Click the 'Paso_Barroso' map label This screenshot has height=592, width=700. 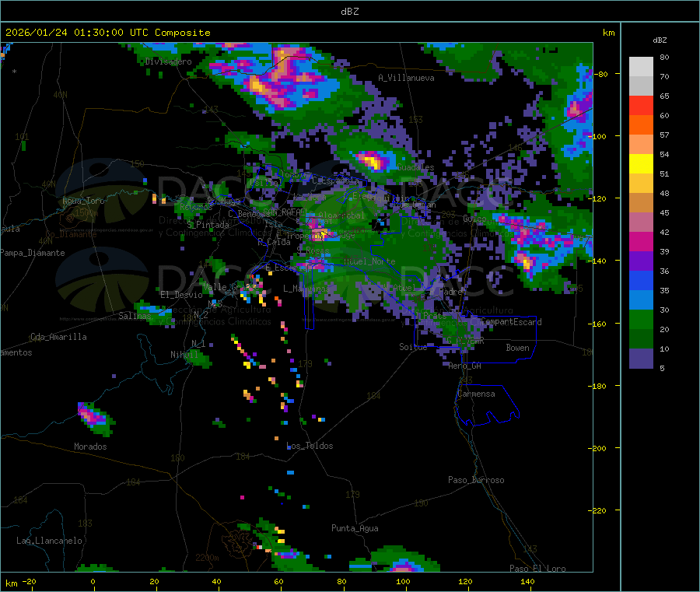pos(476,480)
